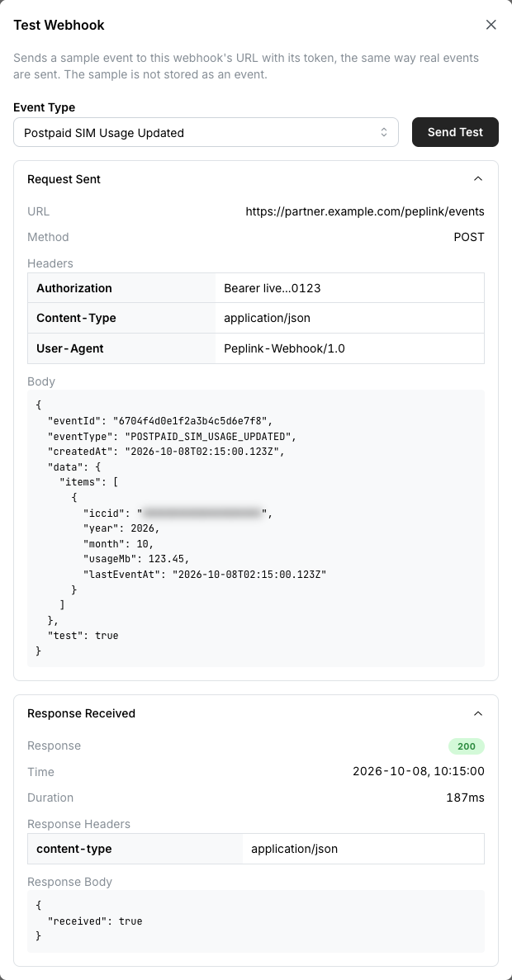Collapse the Response Received section chevron
The height and width of the screenshot is (980, 512).
tap(478, 714)
